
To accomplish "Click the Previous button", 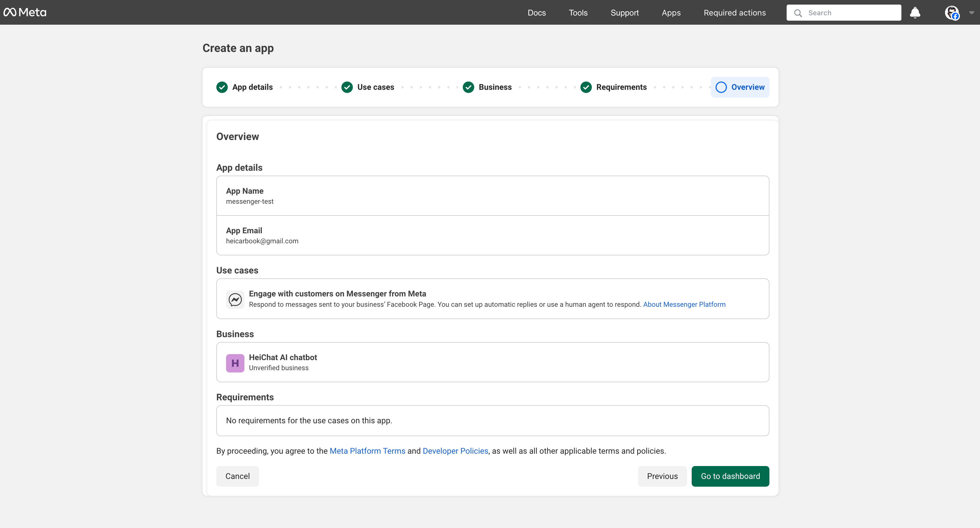I will point(662,476).
